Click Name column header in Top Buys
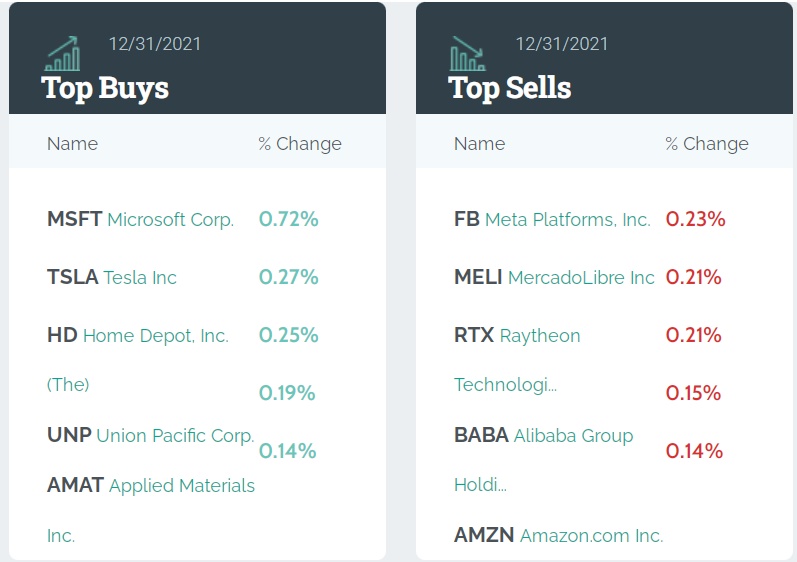The width and height of the screenshot is (797, 562). [x=72, y=143]
